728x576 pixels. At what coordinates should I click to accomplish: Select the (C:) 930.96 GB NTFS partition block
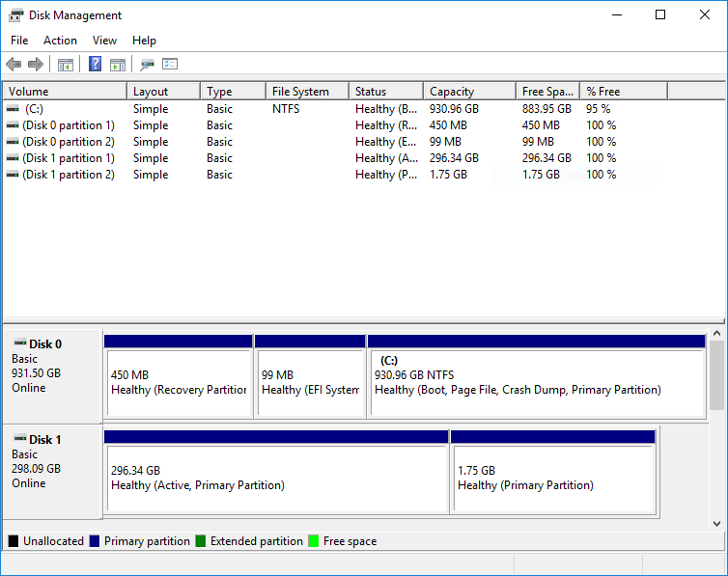537,376
